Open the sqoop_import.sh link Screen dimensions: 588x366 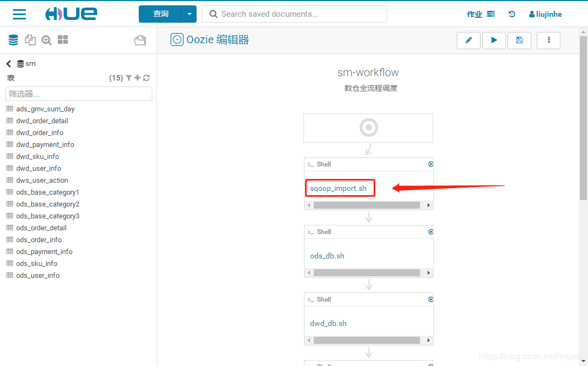(x=338, y=189)
